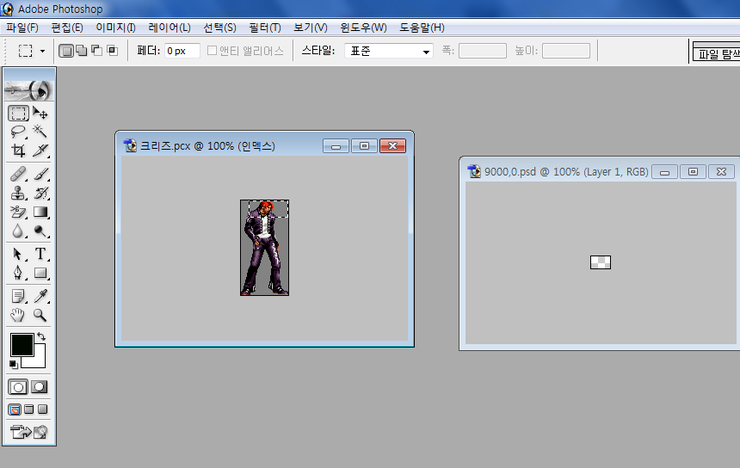Screen dimensions: 740x468
Task: Maximize the 9000,0.psd document window
Action: click(693, 172)
